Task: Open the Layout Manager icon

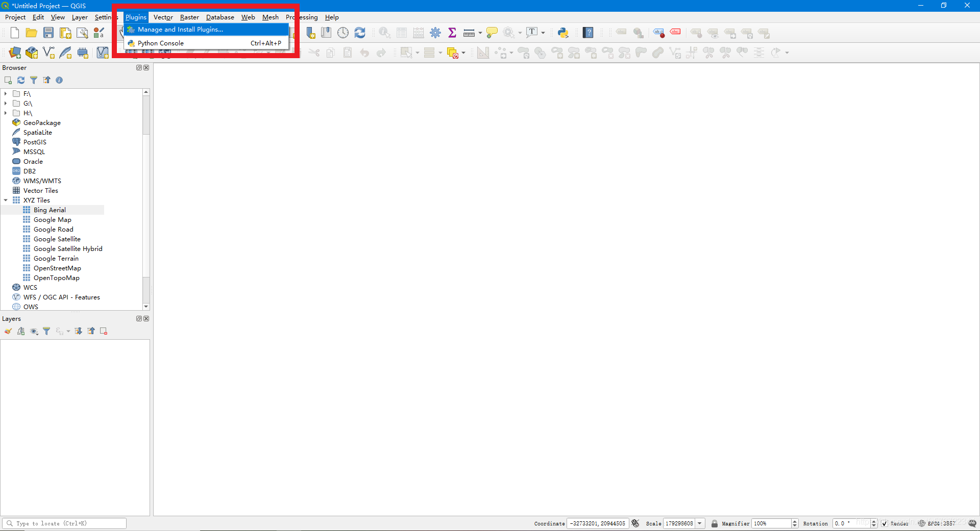Action: pyautogui.click(x=82, y=33)
